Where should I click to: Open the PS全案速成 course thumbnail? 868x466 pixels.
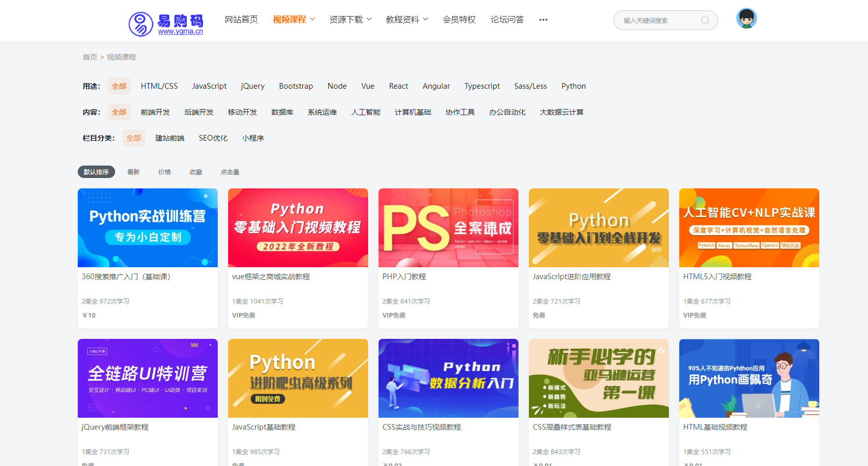click(x=448, y=228)
